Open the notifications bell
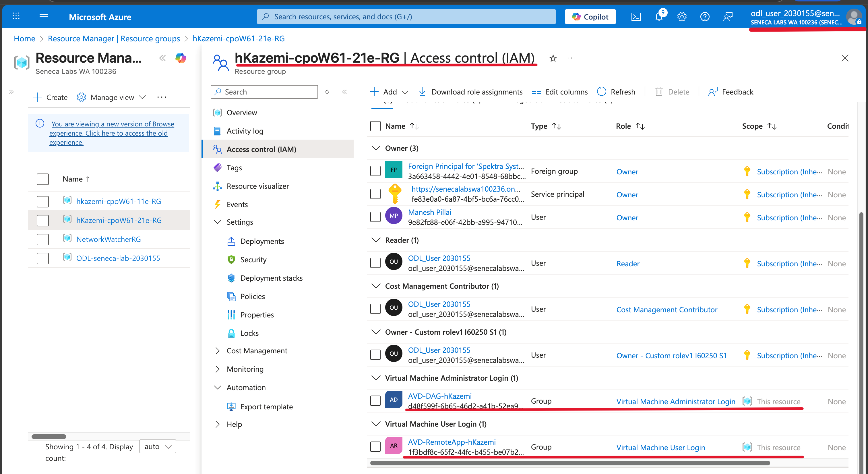 click(659, 17)
